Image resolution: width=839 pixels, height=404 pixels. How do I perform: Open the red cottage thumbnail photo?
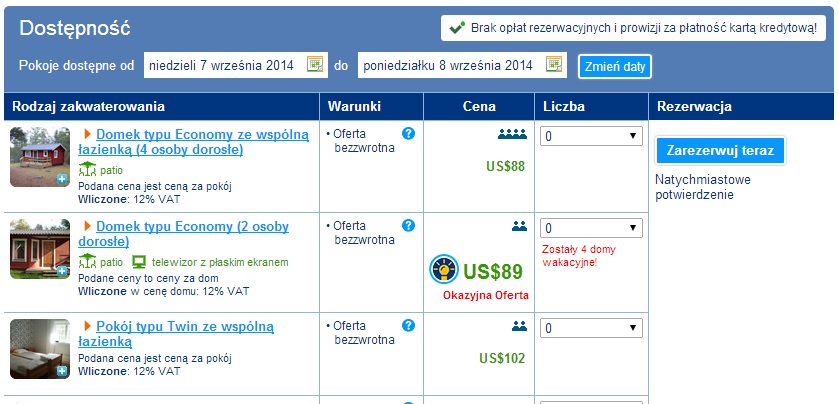point(40,157)
